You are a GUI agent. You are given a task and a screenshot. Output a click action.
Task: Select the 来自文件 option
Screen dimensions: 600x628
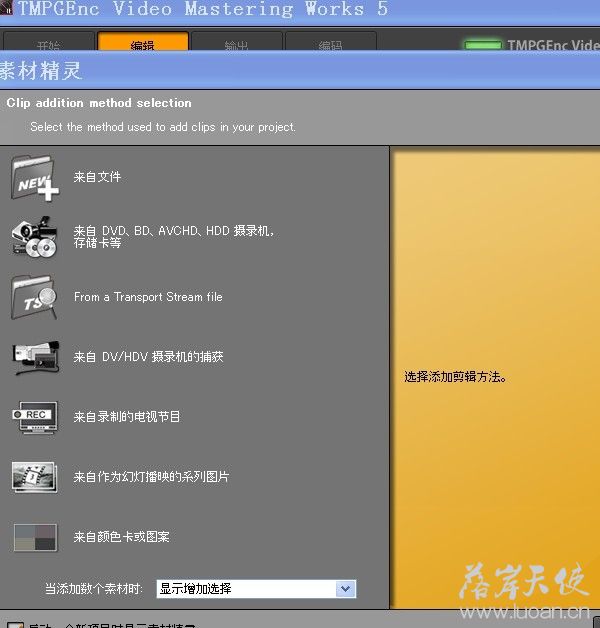(97, 177)
